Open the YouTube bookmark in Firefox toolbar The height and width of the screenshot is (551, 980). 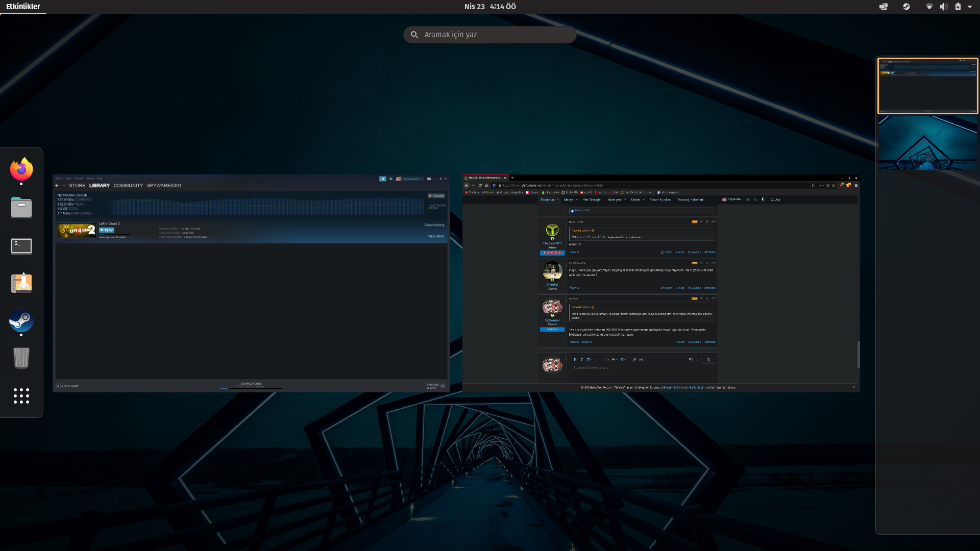pos(473,192)
